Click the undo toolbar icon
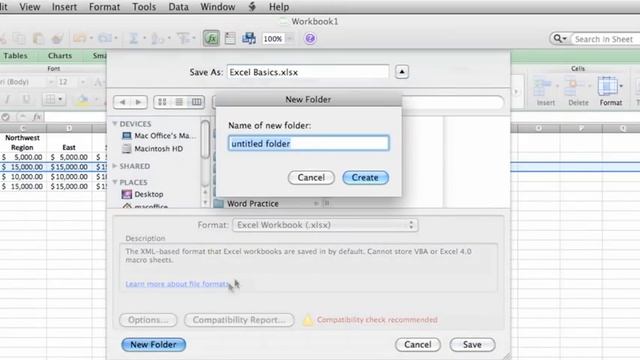This screenshot has height=360, width=640. 79,39
